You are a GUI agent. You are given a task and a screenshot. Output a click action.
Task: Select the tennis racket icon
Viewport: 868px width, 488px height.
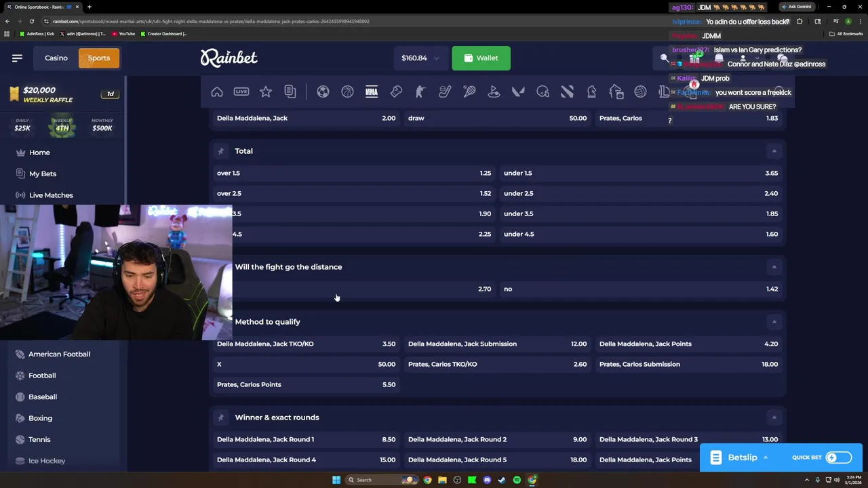[x=469, y=91]
